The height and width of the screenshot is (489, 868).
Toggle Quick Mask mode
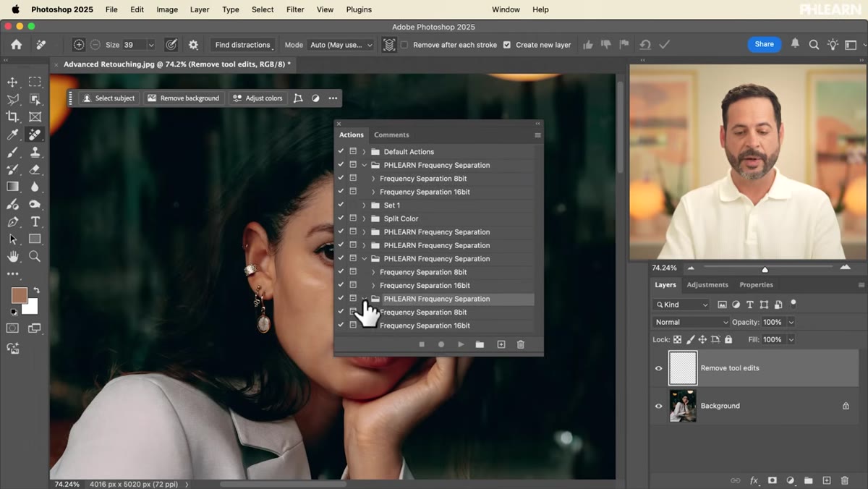12,328
